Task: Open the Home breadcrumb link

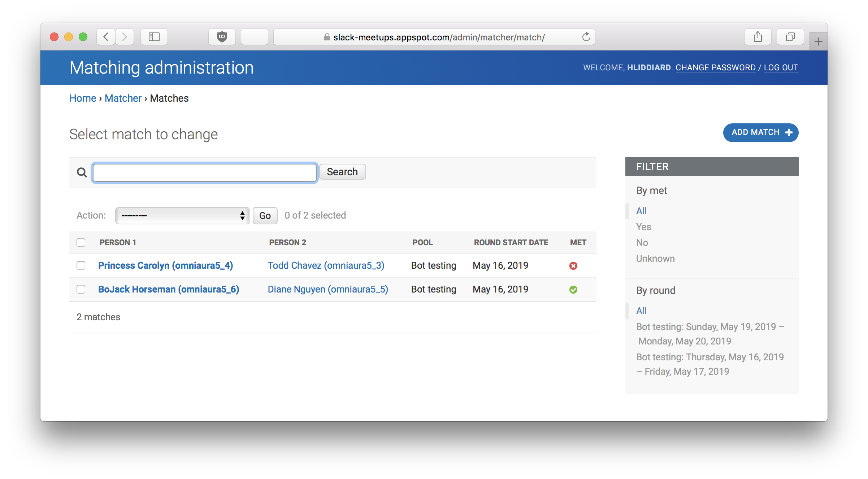Action: coord(83,98)
